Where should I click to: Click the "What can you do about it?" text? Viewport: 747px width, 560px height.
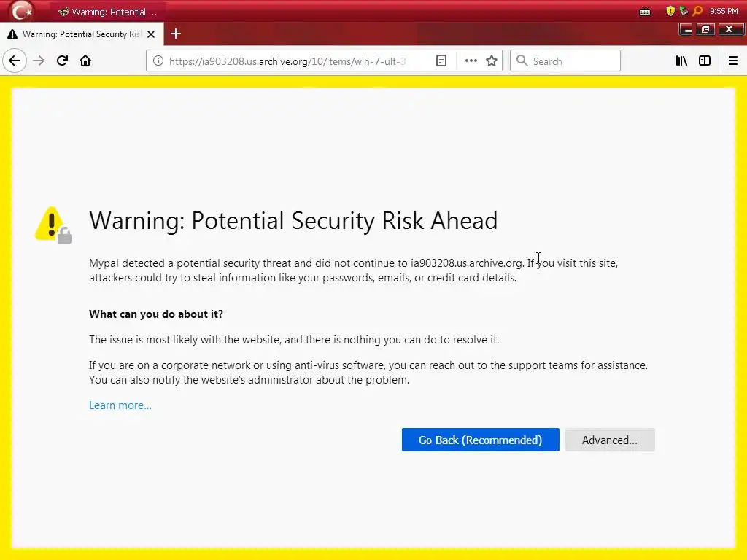[156, 314]
